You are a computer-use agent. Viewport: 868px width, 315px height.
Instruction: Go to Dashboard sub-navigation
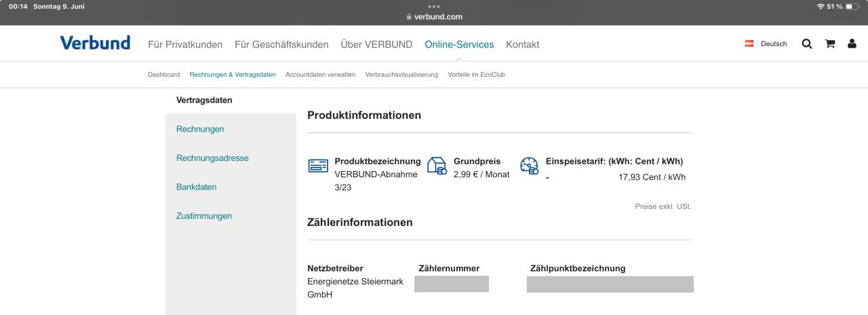click(x=164, y=75)
